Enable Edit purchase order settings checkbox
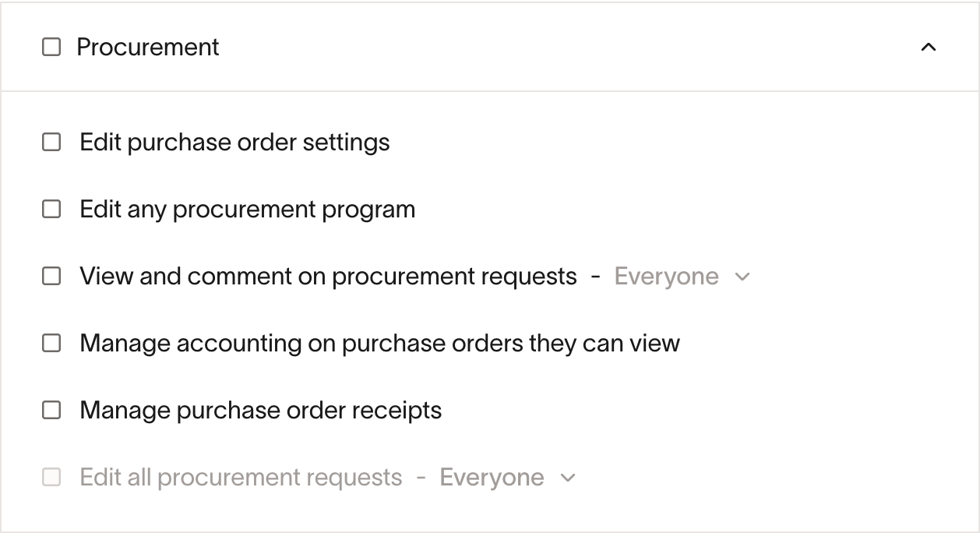This screenshot has width=980, height=533. pos(51,143)
